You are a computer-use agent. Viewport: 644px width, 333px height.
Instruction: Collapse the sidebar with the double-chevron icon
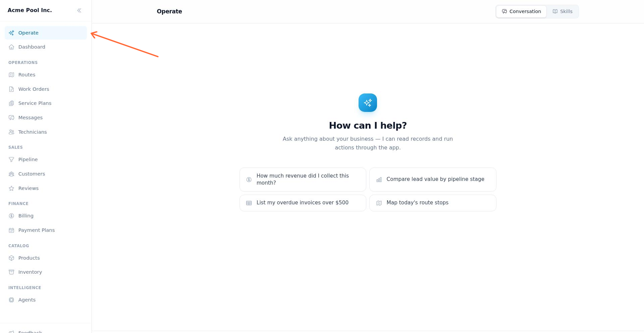79,10
